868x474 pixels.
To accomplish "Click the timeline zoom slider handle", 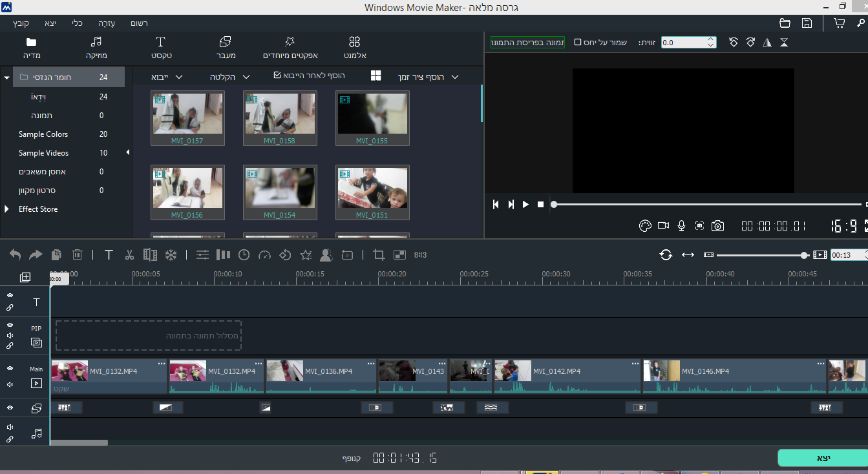I will coord(804,255).
